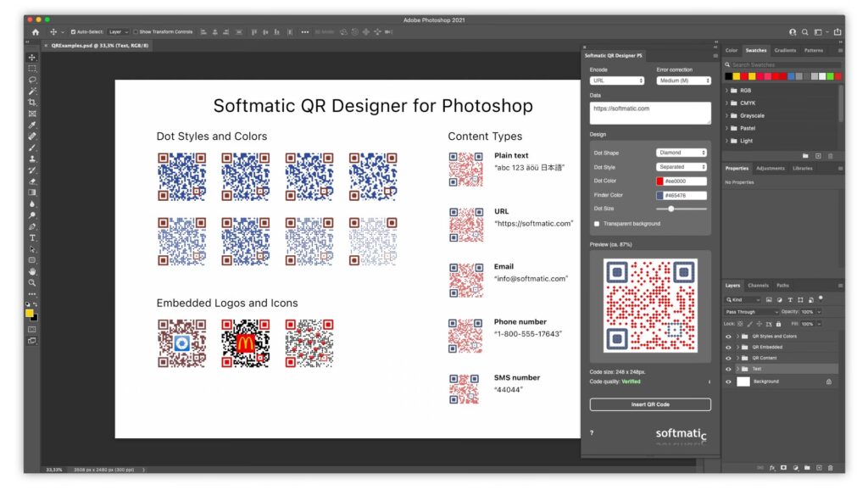Open the Error correction dropdown

[683, 81]
